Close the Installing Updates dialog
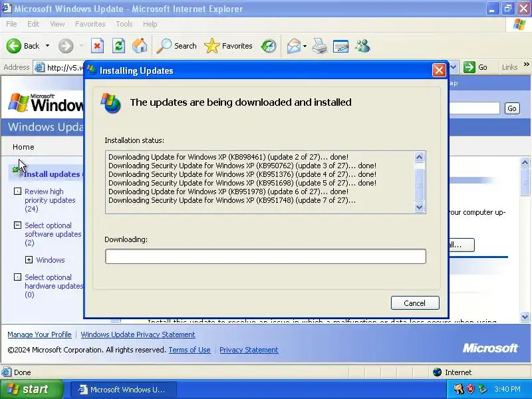The width and height of the screenshot is (532, 399). tap(439, 70)
